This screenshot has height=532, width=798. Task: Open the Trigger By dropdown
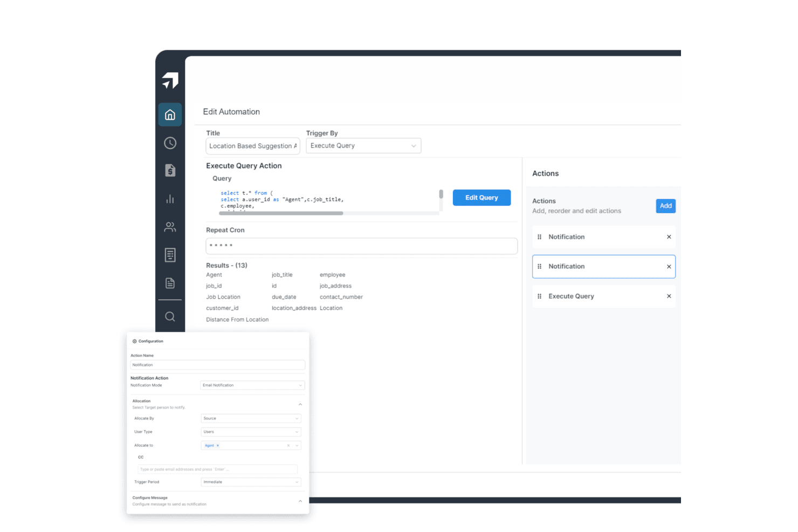pyautogui.click(x=363, y=146)
